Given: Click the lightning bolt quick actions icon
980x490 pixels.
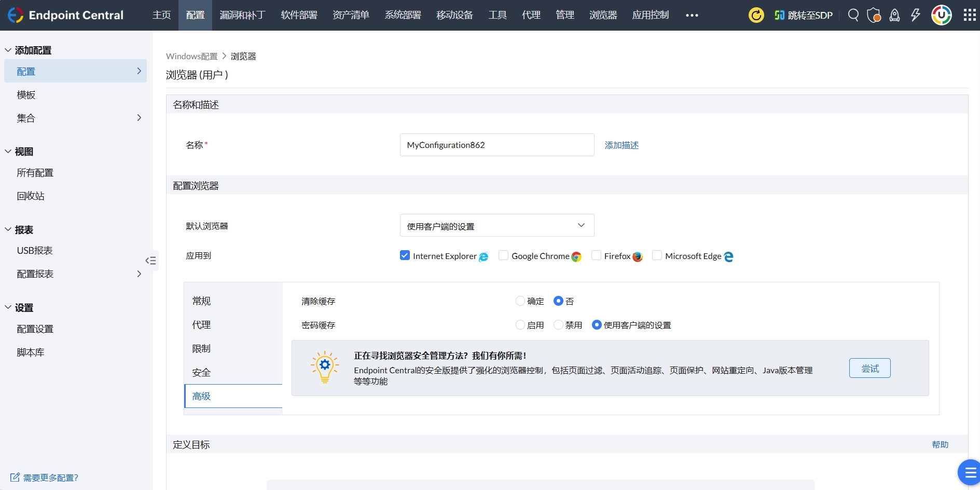Looking at the screenshot, I should (915, 15).
